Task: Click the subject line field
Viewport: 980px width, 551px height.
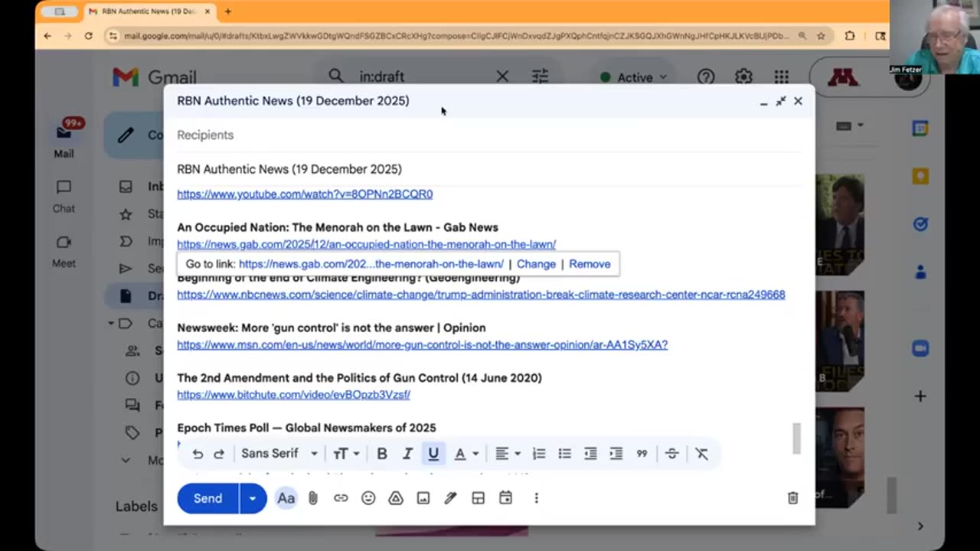Action: (488, 169)
